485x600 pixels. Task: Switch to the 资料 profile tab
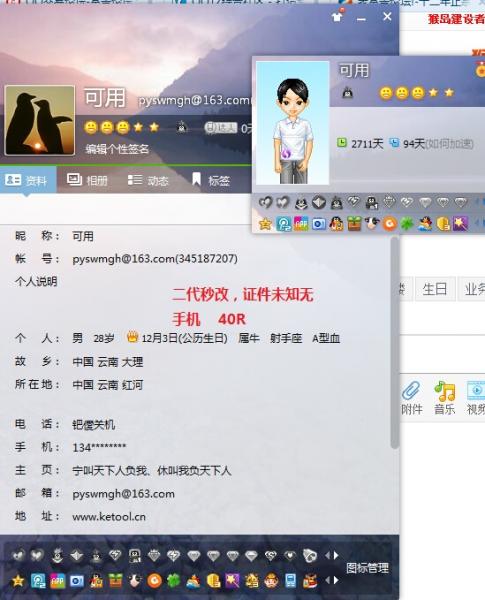[x=27, y=180]
